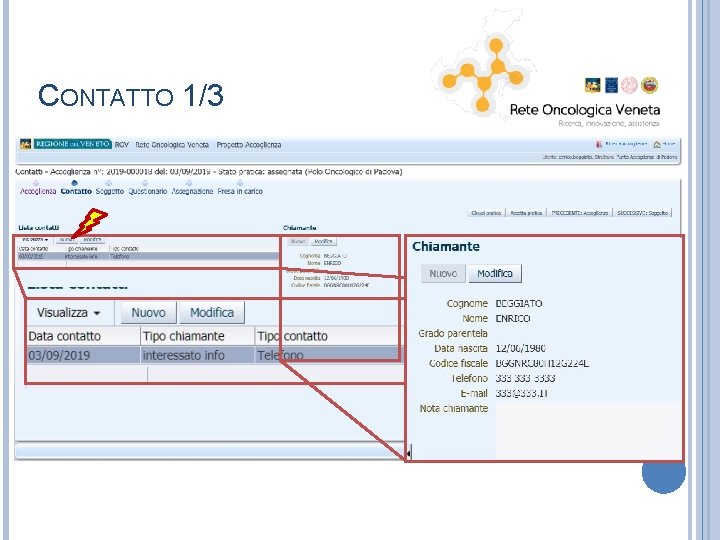
Task: Click PRECEDENTE: Accoglienza button
Action: click(579, 213)
